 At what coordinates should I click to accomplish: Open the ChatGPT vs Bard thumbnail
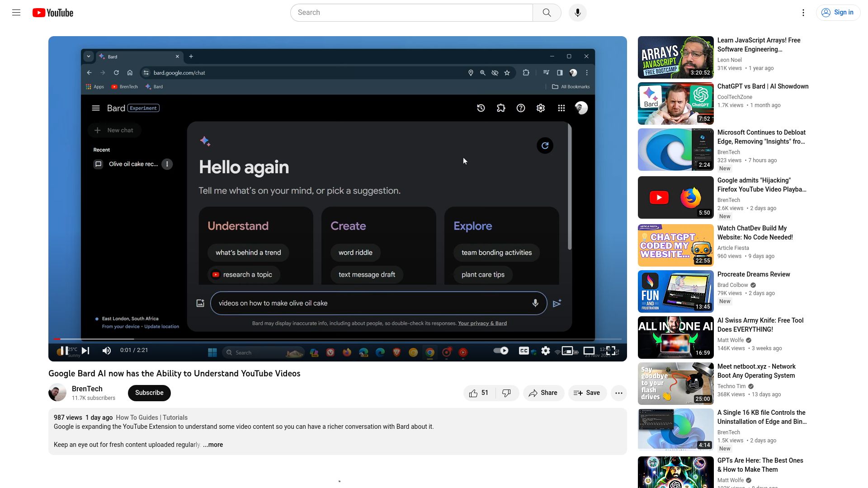coord(675,103)
